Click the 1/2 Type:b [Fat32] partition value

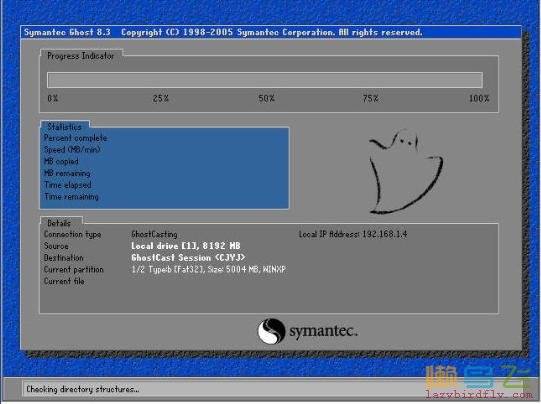[x=208, y=269]
